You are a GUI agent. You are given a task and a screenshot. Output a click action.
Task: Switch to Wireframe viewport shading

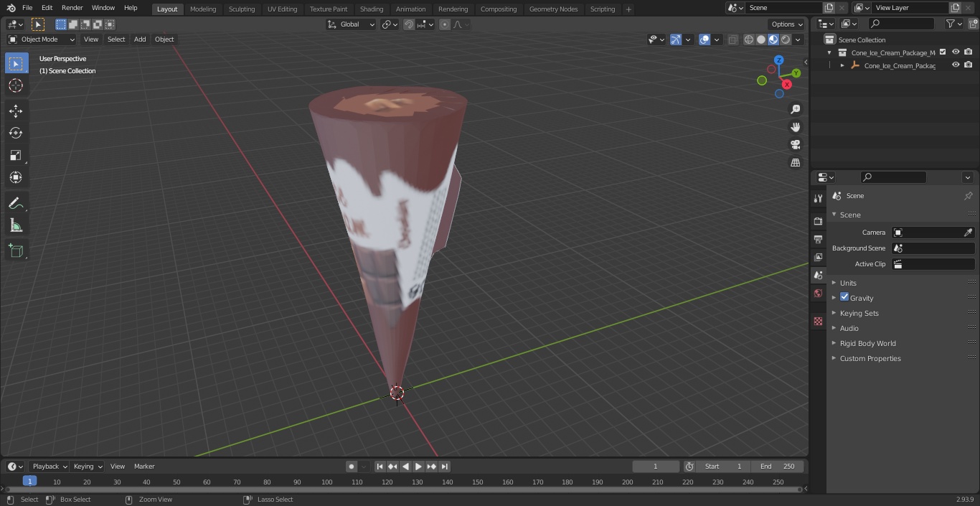[749, 39]
